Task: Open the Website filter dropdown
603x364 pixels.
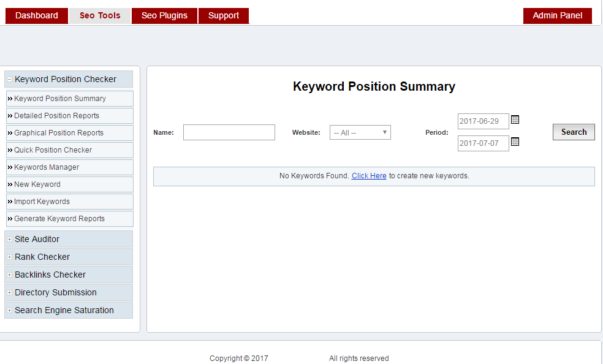Action: (360, 132)
